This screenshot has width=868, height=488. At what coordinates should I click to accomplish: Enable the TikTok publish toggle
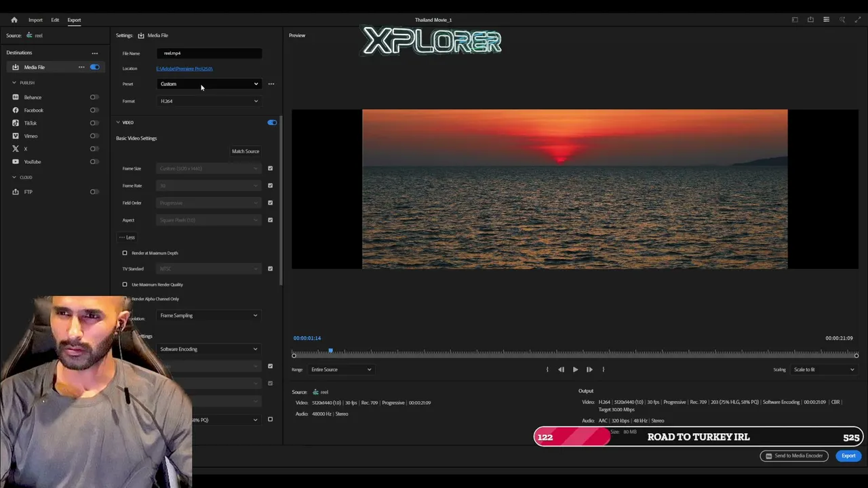tap(94, 123)
